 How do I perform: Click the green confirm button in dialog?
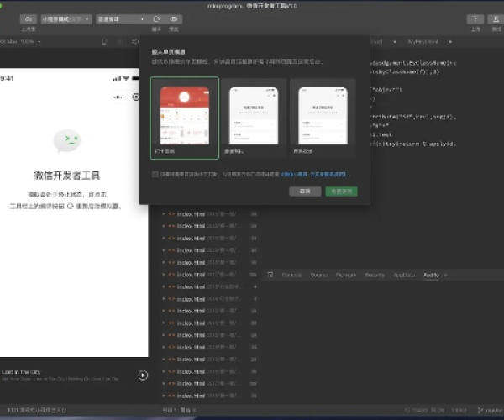(341, 192)
